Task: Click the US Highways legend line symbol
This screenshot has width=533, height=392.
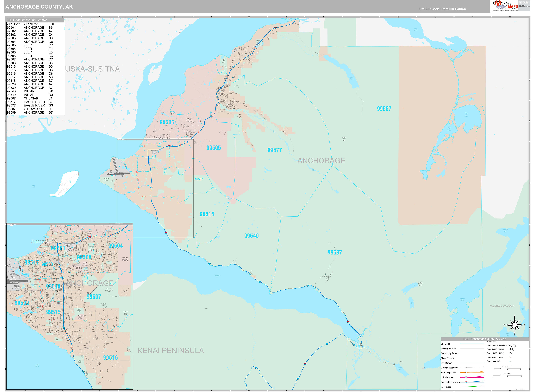Action: pyautogui.click(x=473, y=377)
